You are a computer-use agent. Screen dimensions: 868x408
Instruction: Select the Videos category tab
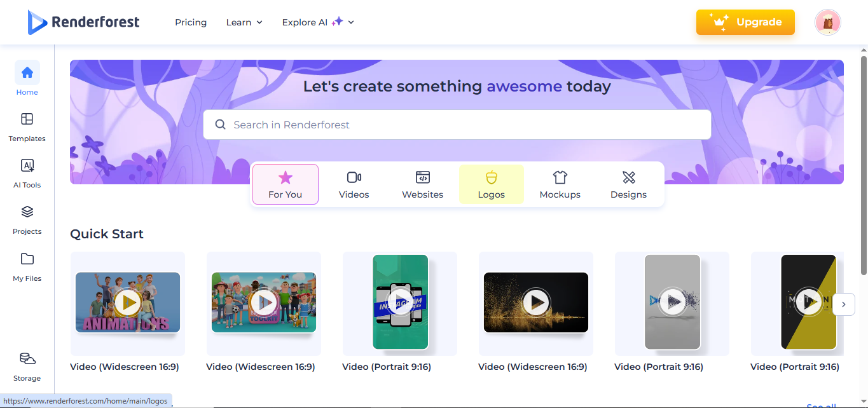354,184
